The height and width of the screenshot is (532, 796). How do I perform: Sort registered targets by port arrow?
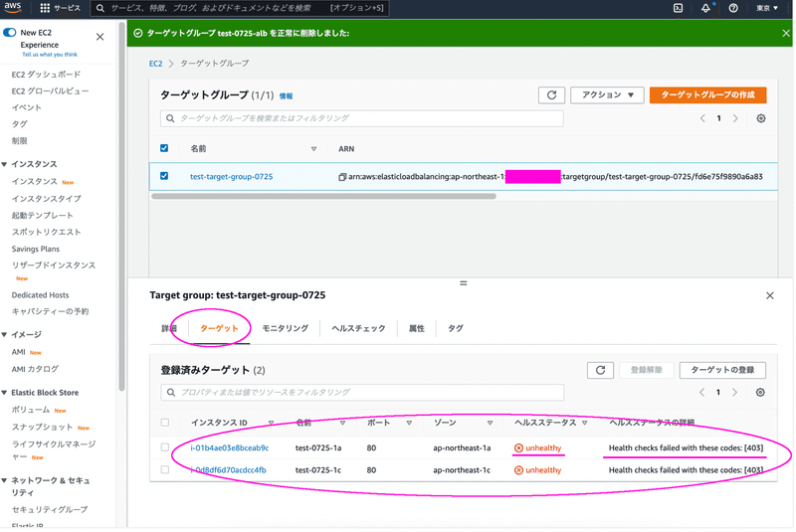[409, 423]
